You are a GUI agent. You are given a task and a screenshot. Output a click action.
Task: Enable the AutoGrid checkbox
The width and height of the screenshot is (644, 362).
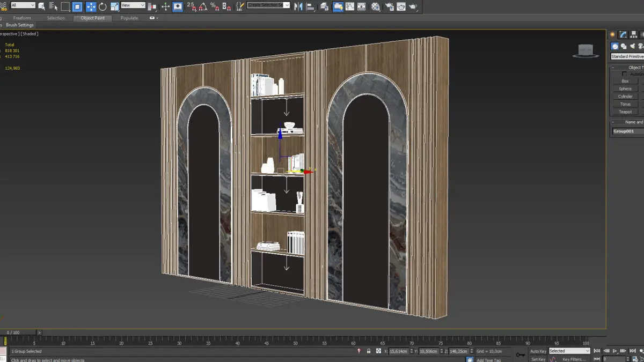pos(624,74)
